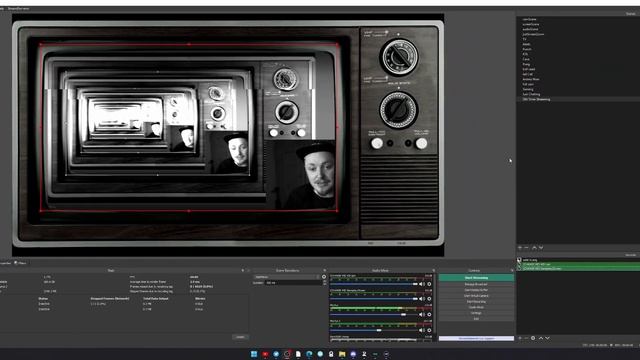
Task: Close the Controls dock
Action: click(x=512, y=270)
